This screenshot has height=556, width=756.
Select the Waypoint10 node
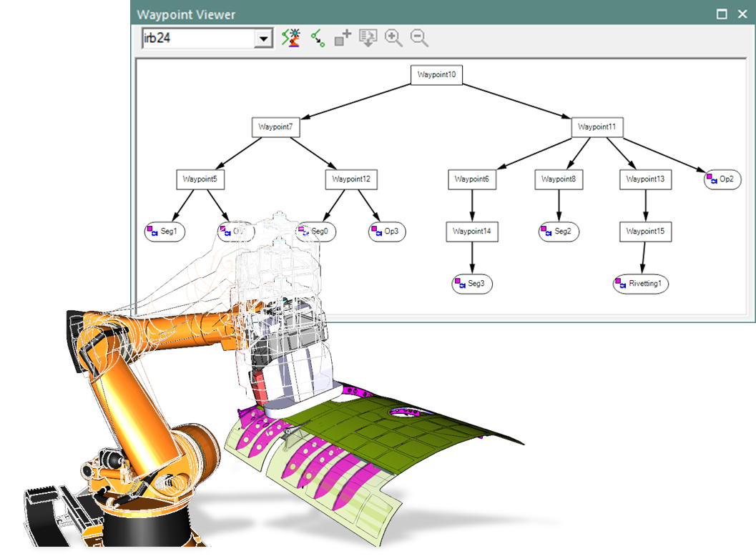tap(436, 74)
